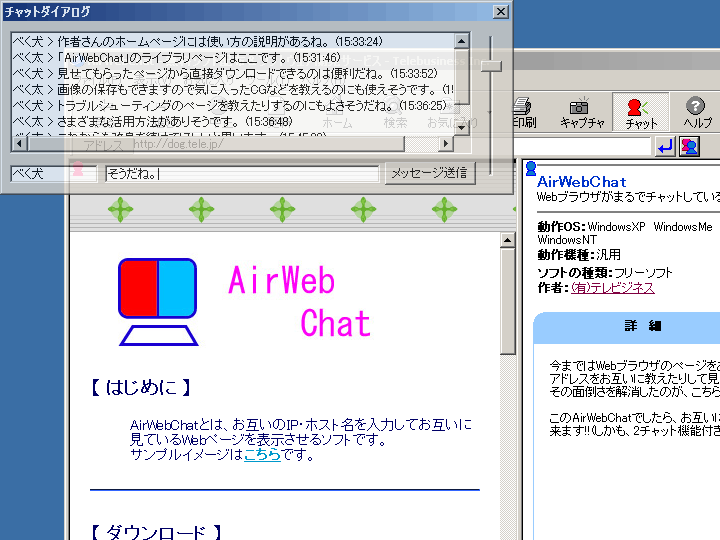The height and width of the screenshot is (540, 720).
Task: Click chat line さまざまな活用方法がありそうです
Action: coord(152,122)
